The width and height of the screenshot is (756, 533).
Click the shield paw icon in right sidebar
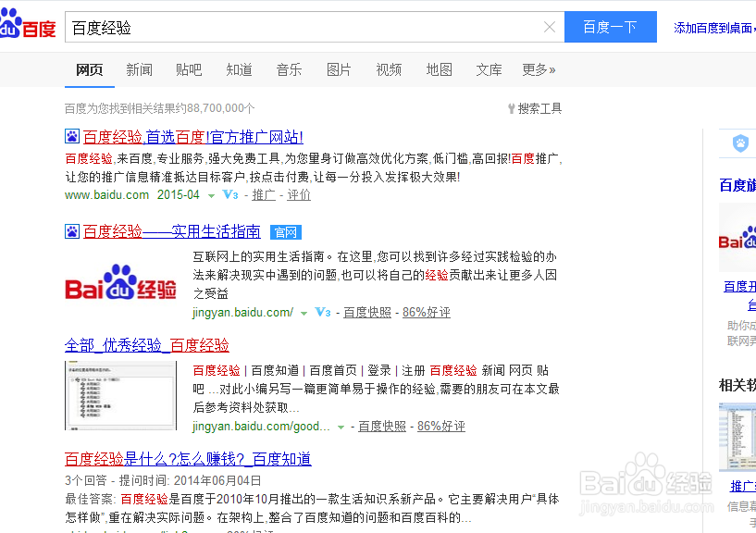tap(740, 143)
